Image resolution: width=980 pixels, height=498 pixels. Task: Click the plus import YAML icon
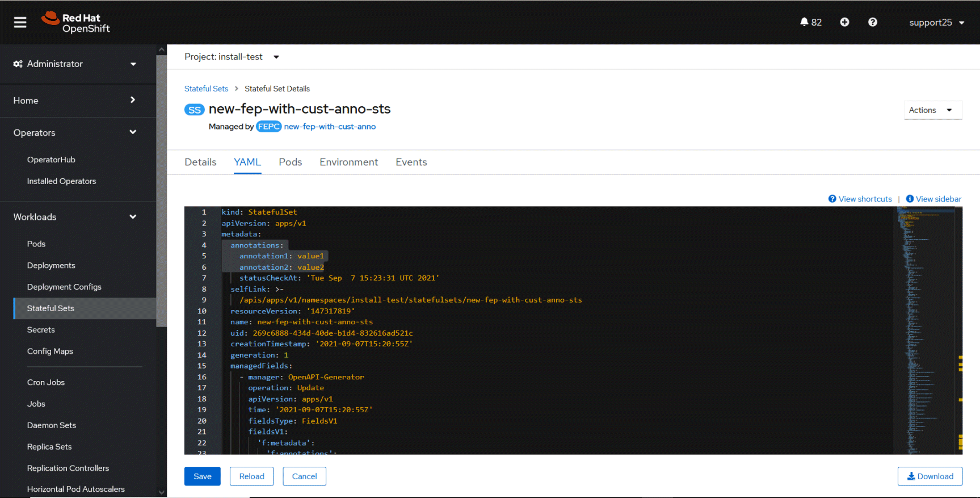[x=844, y=22]
